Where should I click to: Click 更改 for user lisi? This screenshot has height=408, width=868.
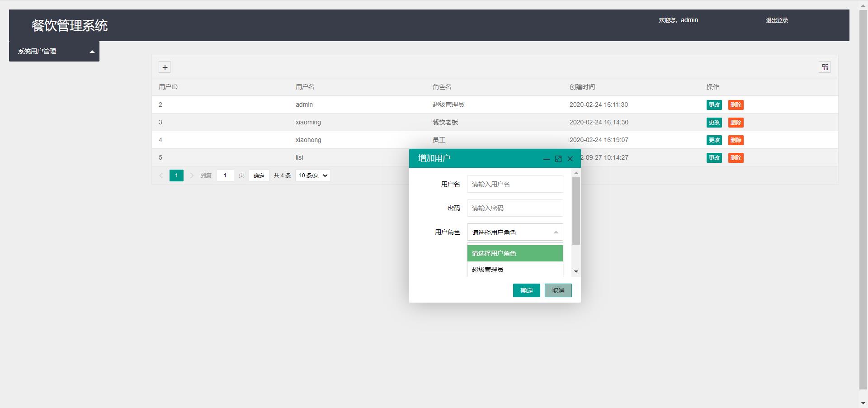(714, 158)
